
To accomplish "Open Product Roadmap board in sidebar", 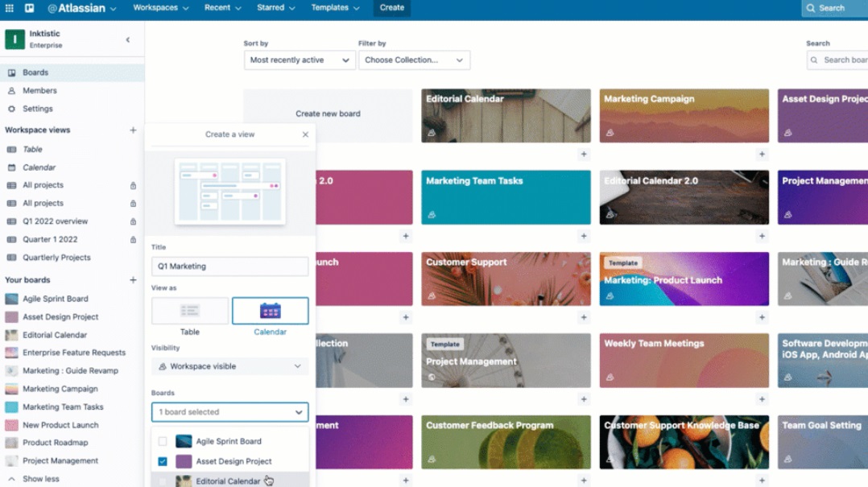I will (x=72, y=443).
